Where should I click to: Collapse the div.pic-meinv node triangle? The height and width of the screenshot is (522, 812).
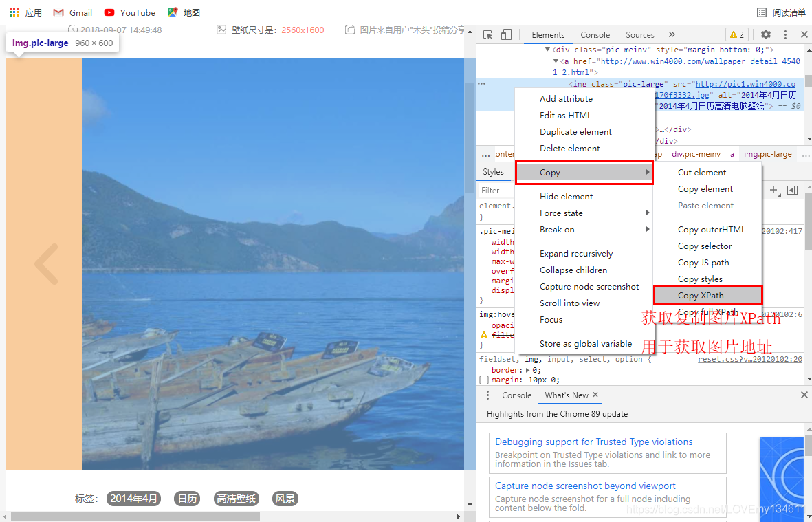[x=548, y=50]
